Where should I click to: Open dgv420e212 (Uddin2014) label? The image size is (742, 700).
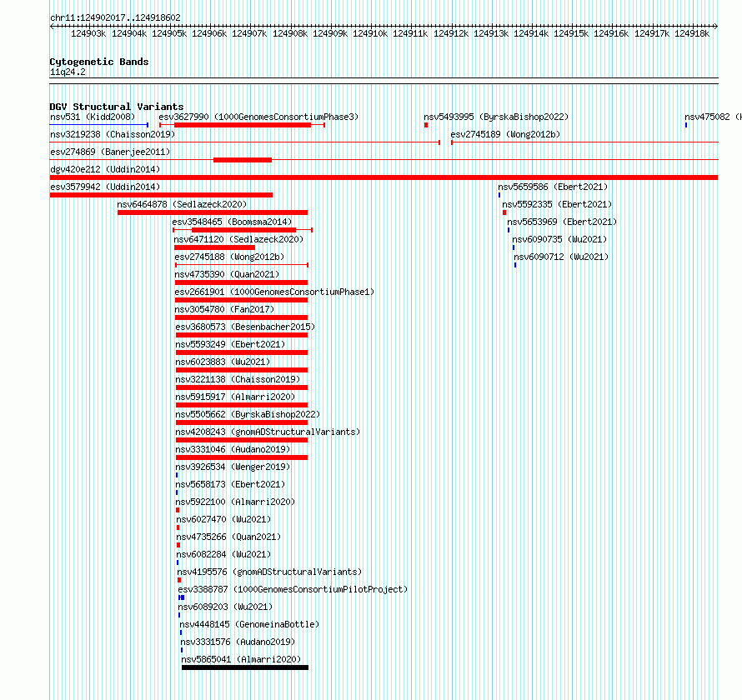click(105, 169)
